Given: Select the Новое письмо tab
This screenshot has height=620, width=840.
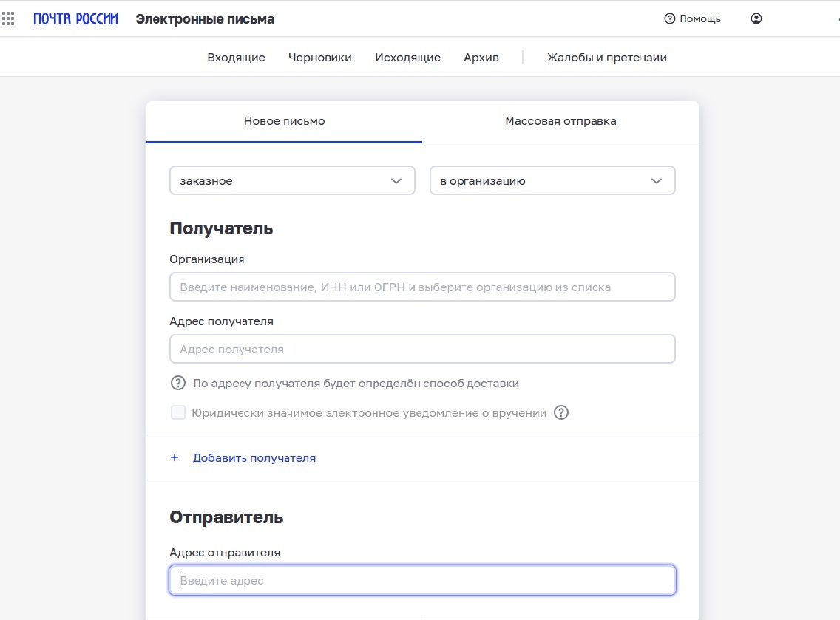Looking at the screenshot, I should coord(284,121).
